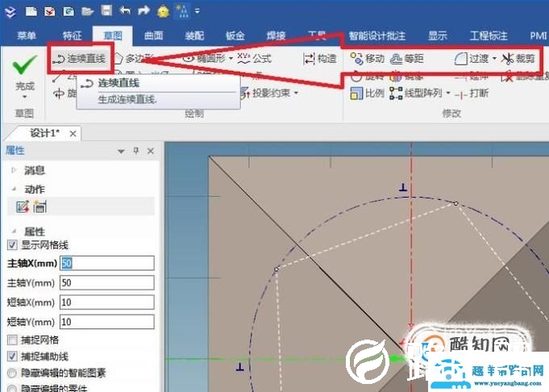This screenshot has width=549, height=392.
Task: Open the 菜单 menu tab
Action: point(27,35)
